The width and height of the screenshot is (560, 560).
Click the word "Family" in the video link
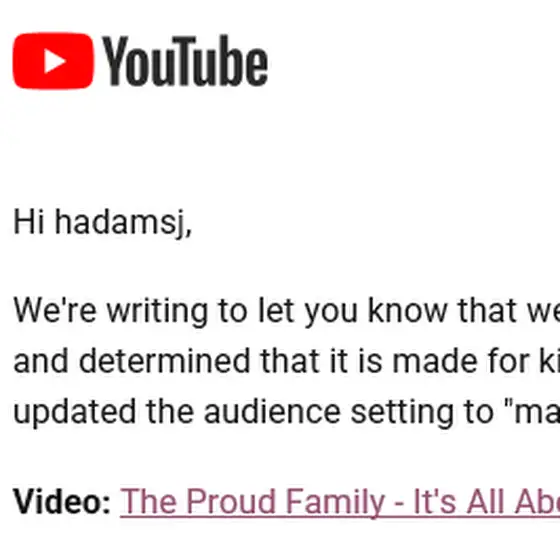tap(335, 502)
